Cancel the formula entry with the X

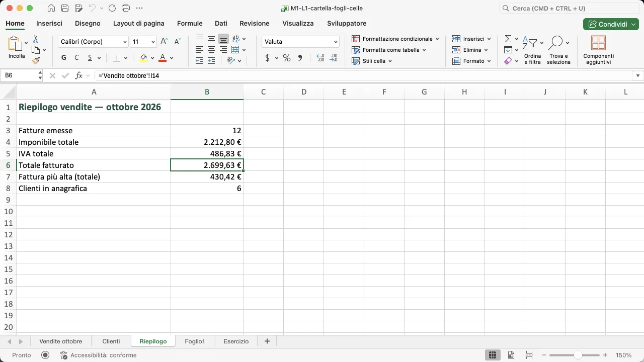[x=52, y=75]
